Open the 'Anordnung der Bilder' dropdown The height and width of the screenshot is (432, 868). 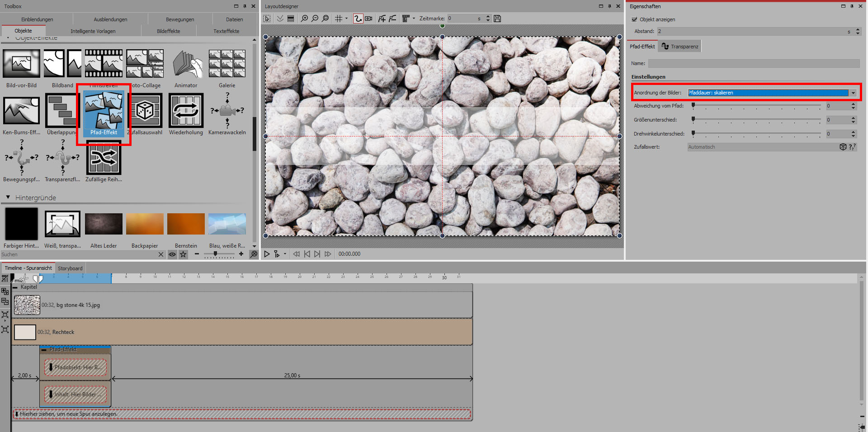click(x=853, y=93)
